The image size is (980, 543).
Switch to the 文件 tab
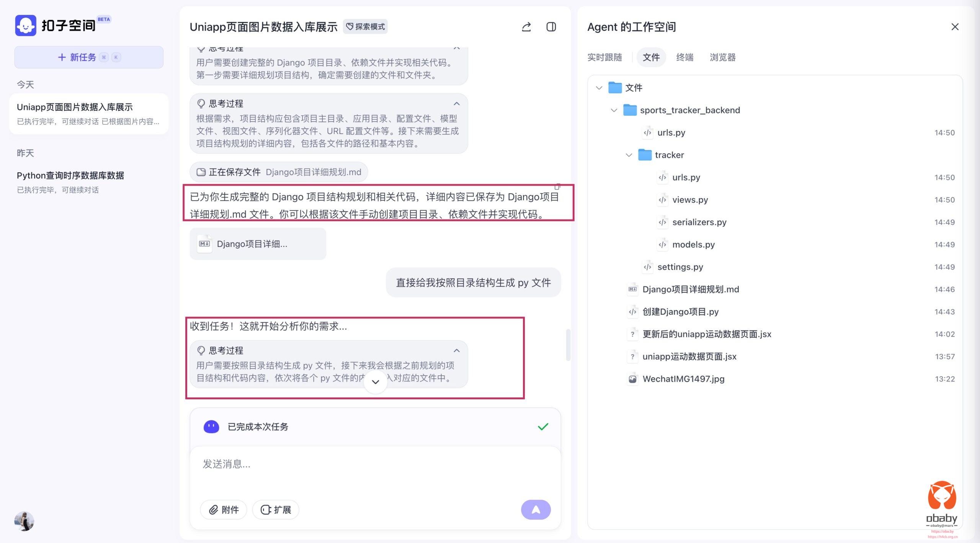pyautogui.click(x=651, y=57)
